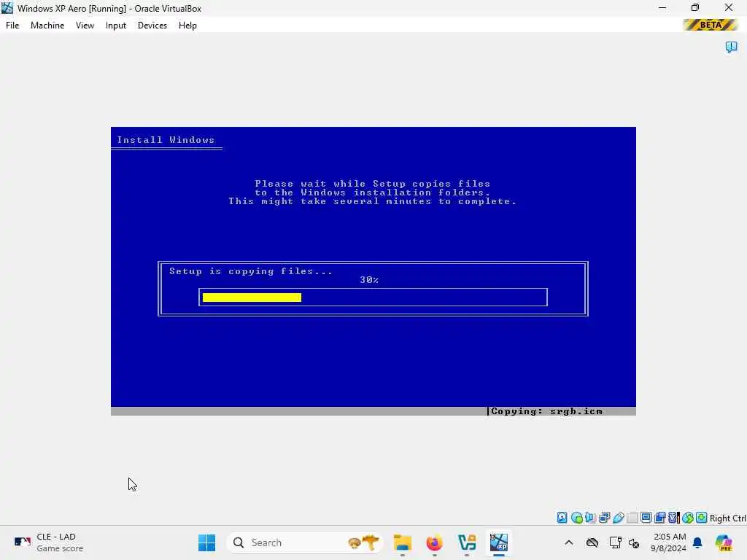Open the hard disk activity indicator

coord(562,518)
